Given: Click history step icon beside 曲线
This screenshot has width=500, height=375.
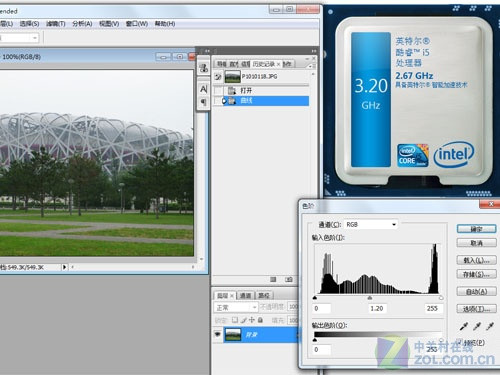Looking at the screenshot, I should point(232,101).
